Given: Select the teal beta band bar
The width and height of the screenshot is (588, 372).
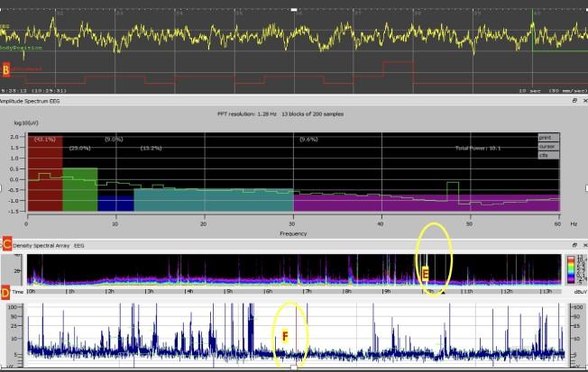Looking at the screenshot, I should pos(214,200).
